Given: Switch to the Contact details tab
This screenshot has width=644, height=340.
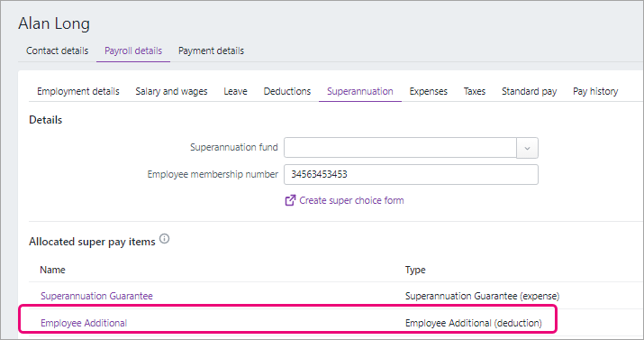Looking at the screenshot, I should [x=57, y=51].
